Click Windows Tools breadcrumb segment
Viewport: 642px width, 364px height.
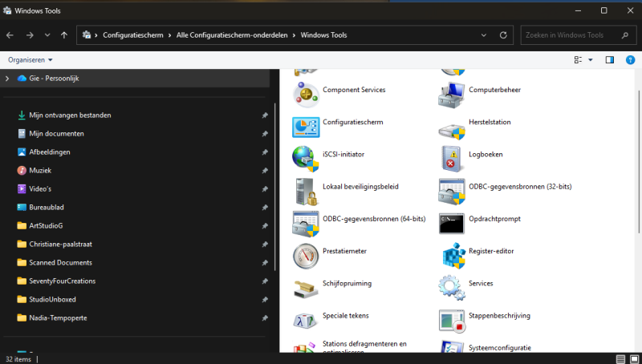[x=323, y=35]
